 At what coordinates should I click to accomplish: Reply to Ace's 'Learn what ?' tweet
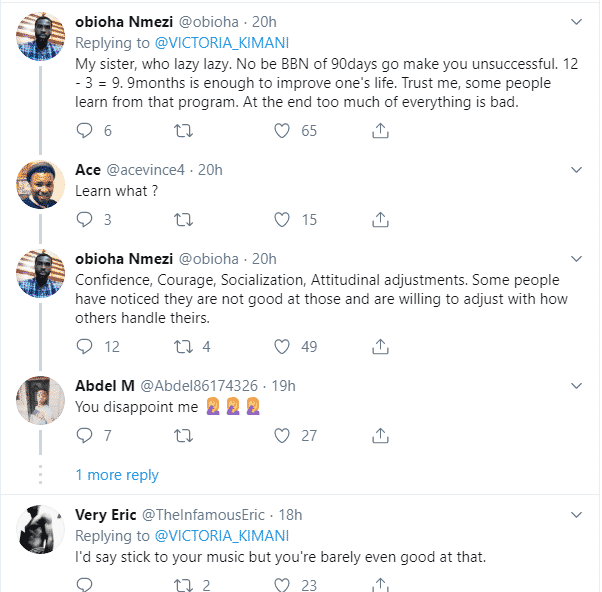pyautogui.click(x=85, y=219)
